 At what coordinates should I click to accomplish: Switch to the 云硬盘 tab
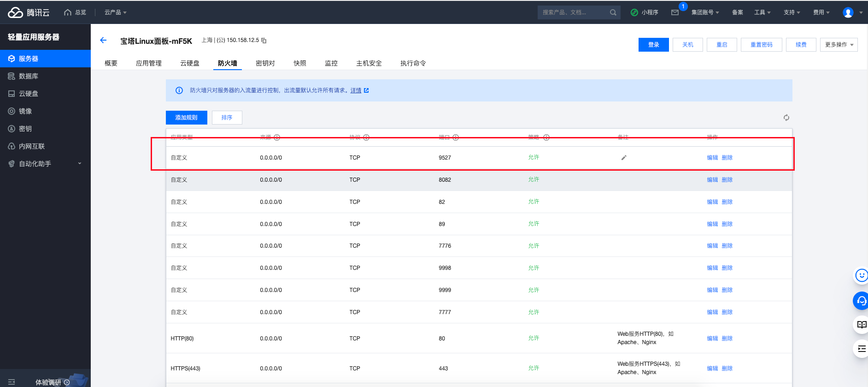[x=190, y=63]
